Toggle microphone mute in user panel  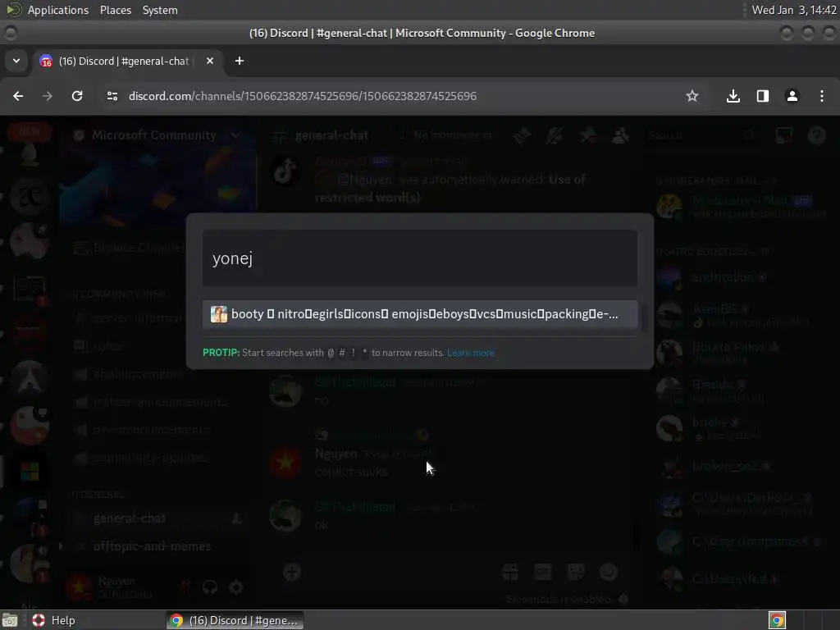[x=185, y=587]
